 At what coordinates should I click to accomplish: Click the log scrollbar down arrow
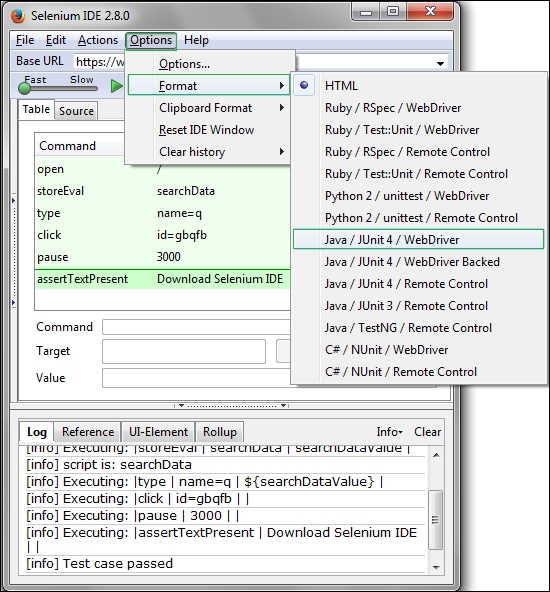(x=436, y=567)
